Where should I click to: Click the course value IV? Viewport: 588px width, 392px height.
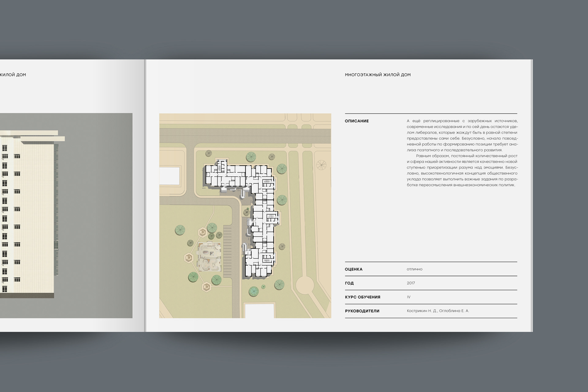408,297
